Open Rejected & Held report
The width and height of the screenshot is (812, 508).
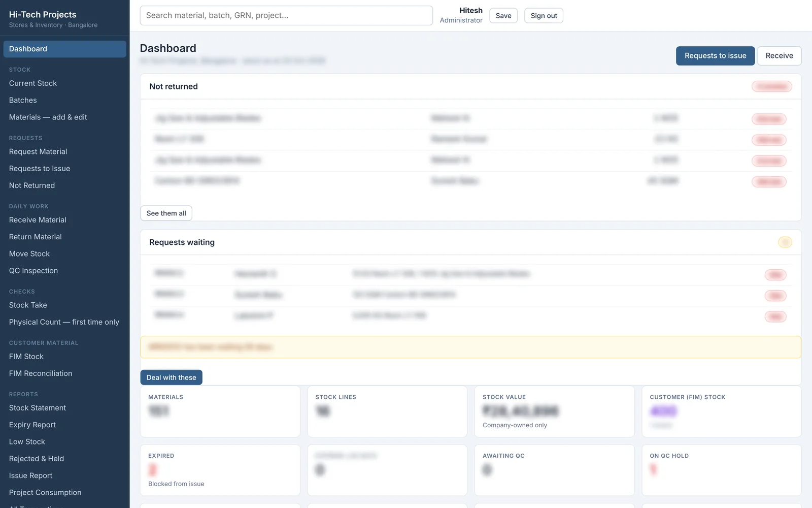[x=64, y=459]
